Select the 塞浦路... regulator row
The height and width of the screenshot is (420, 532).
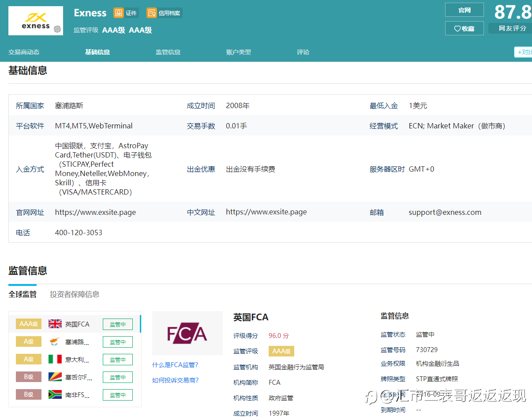tap(75, 342)
